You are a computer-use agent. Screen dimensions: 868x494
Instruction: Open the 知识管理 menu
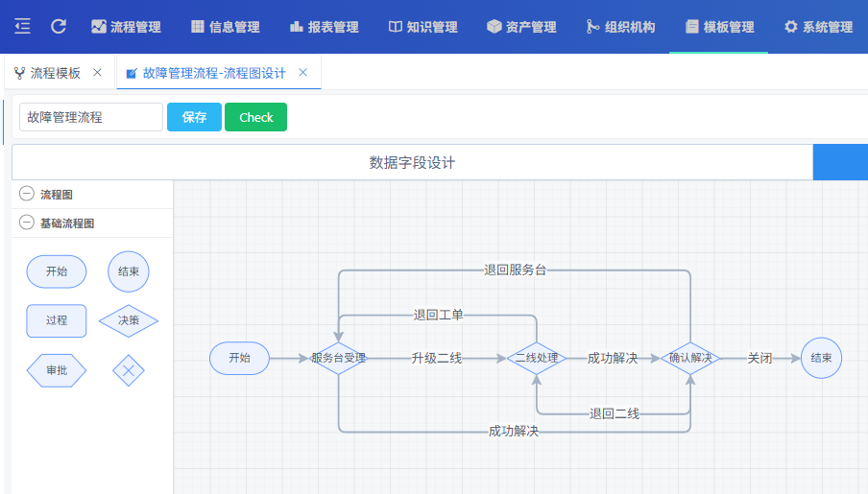pyautogui.click(x=422, y=27)
